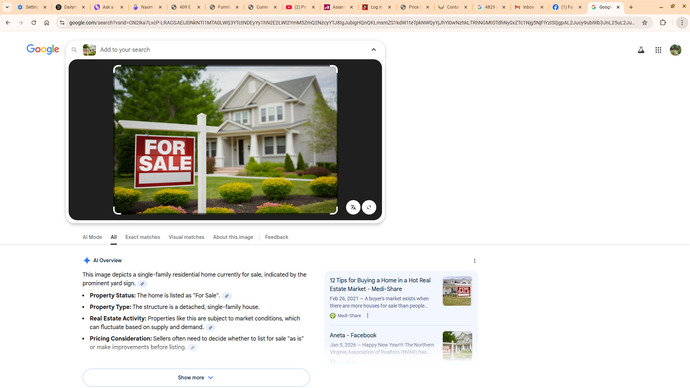Reload the current page
The width and height of the screenshot is (690, 388).
coord(33,22)
